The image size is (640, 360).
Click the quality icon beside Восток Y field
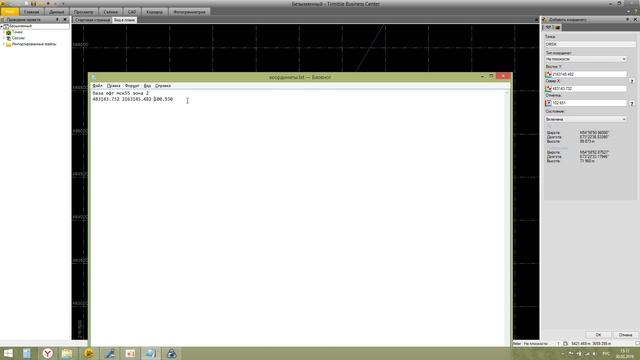(x=549, y=74)
